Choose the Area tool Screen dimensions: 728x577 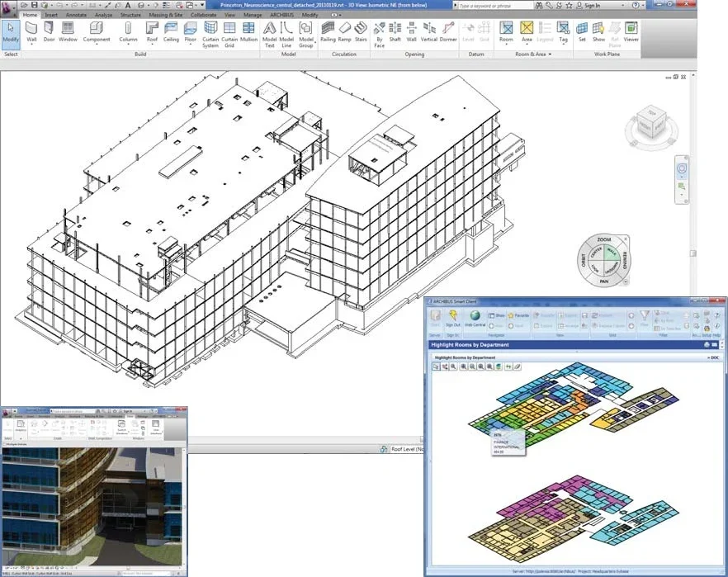(527, 32)
